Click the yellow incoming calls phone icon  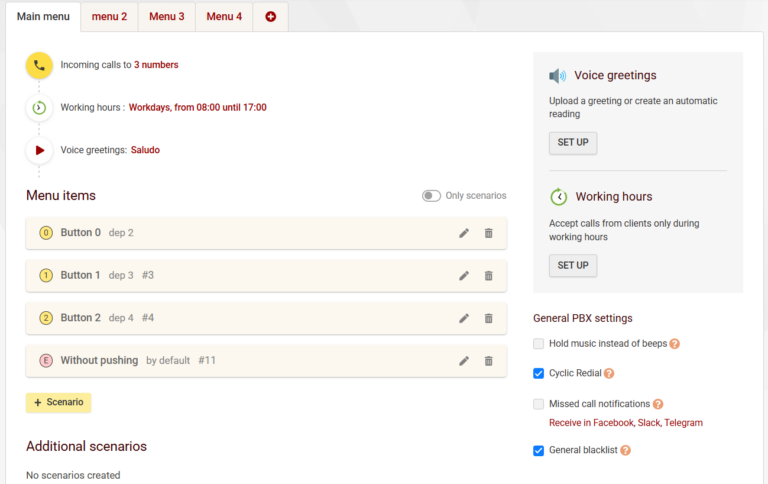pos(39,65)
